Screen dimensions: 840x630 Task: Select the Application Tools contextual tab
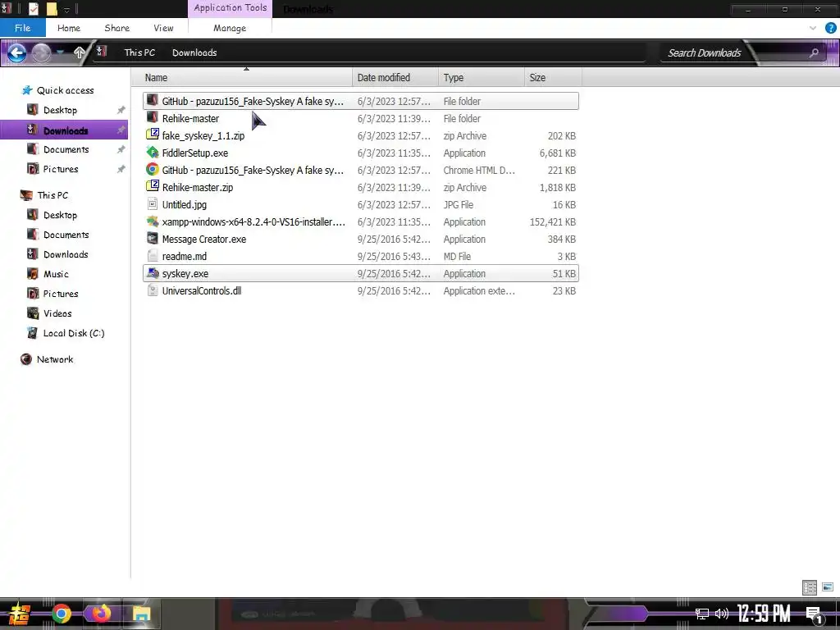pyautogui.click(x=230, y=8)
